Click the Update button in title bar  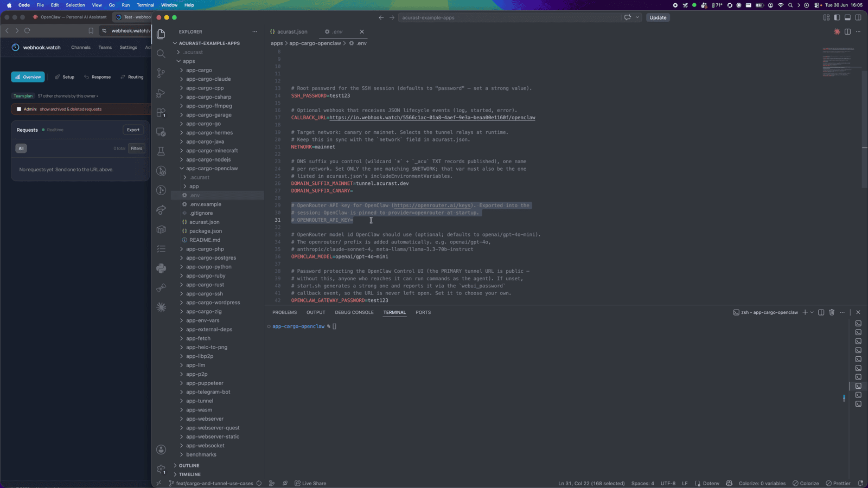click(658, 17)
